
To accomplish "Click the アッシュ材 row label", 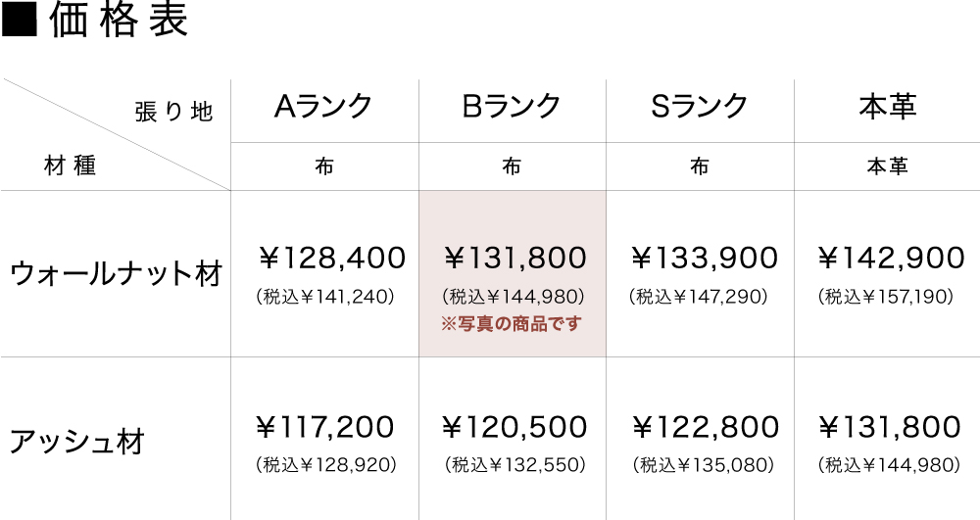I will point(77,441).
